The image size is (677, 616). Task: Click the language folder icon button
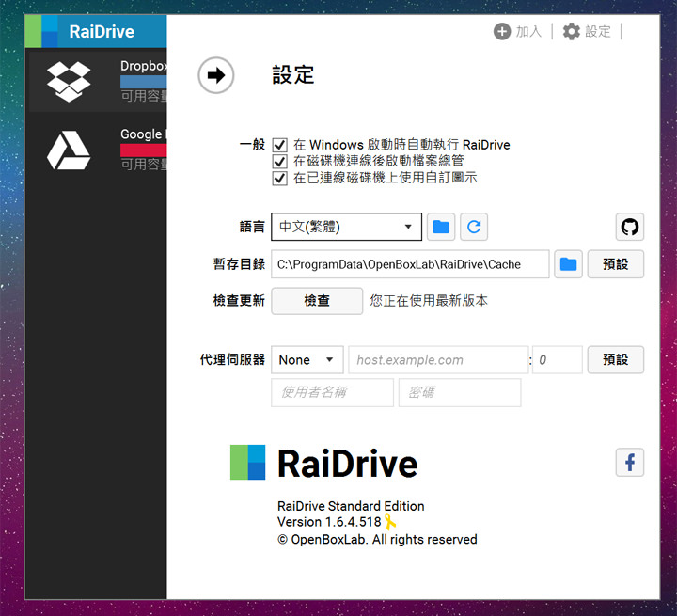pos(441,227)
